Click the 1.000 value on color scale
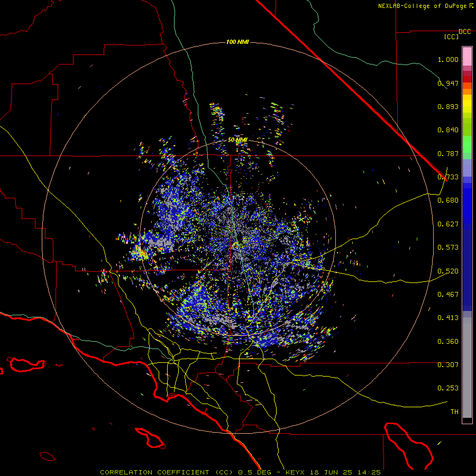This screenshot has width=476, height=476. pos(448,59)
